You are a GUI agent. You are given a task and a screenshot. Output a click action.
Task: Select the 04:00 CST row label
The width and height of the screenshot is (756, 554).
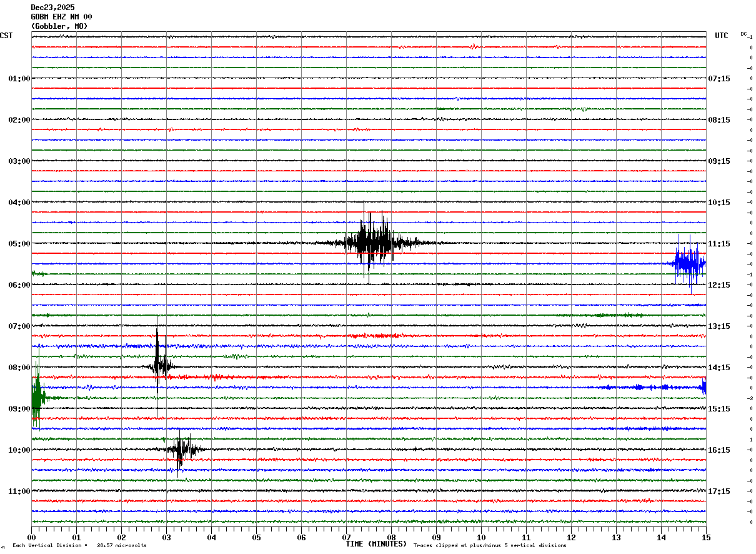point(19,203)
